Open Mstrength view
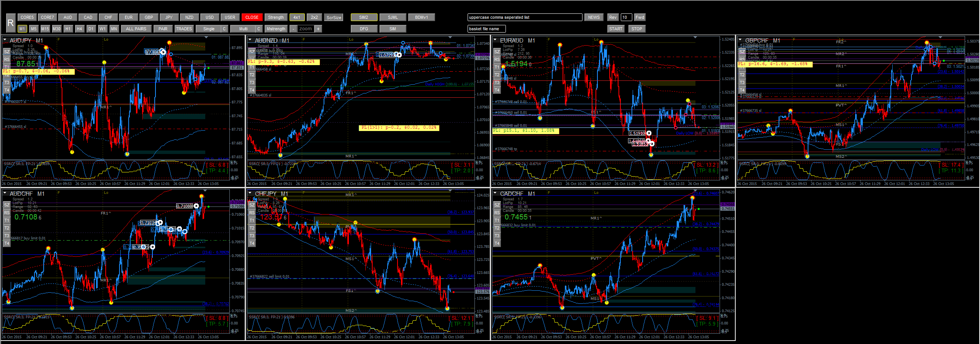The image size is (980, 344). [276, 29]
